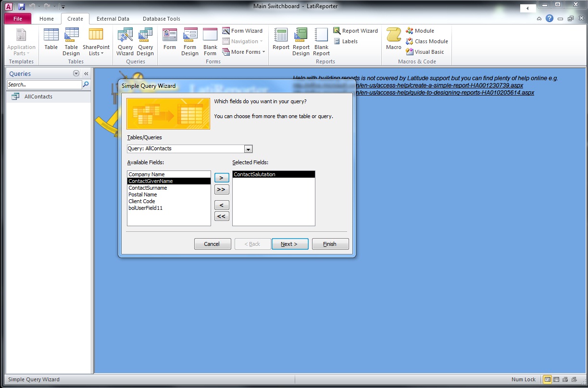Switch to the External Data tab

[113, 19]
